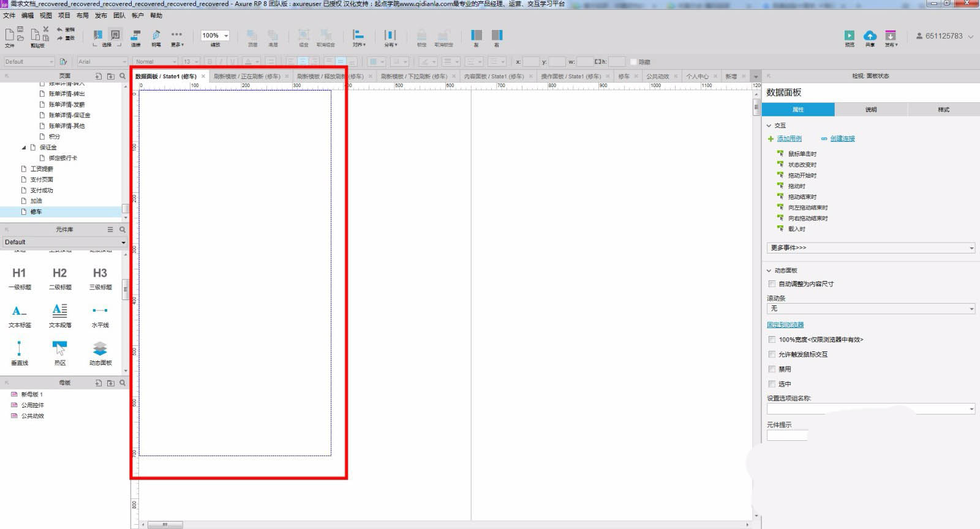The image size is (980, 529).
Task: Pick the H1 一级标题 heading widget
Action: click(19, 273)
